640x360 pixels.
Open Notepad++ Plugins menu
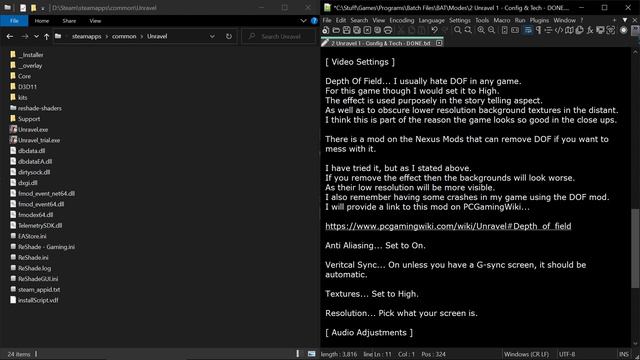(x=539, y=20)
